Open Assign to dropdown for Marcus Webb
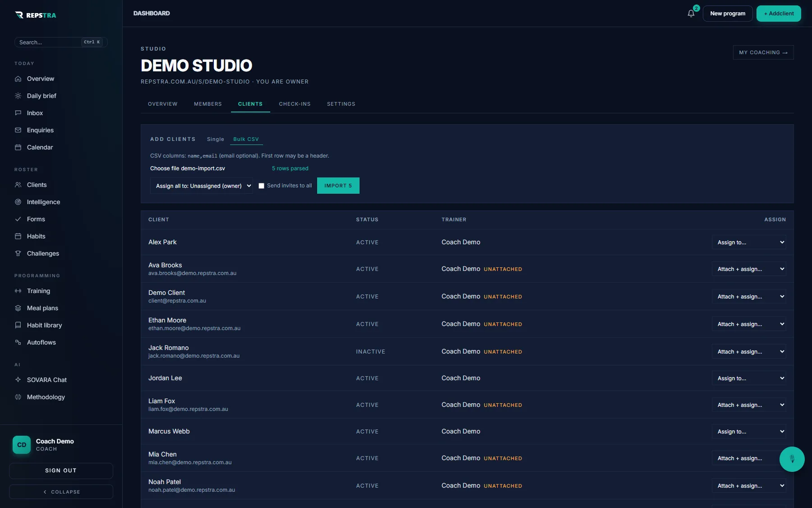Image resolution: width=812 pixels, height=508 pixels. [x=749, y=431]
